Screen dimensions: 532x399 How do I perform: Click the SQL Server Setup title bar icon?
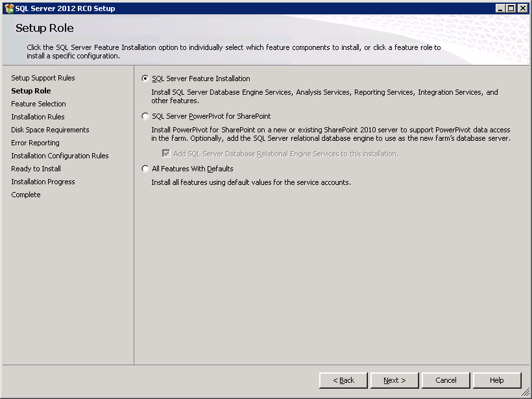8,8
